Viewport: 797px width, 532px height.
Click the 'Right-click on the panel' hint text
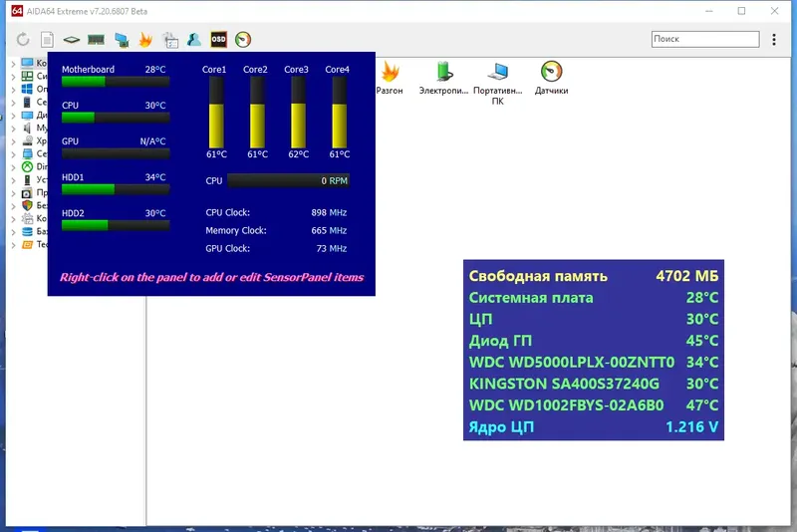coord(211,277)
